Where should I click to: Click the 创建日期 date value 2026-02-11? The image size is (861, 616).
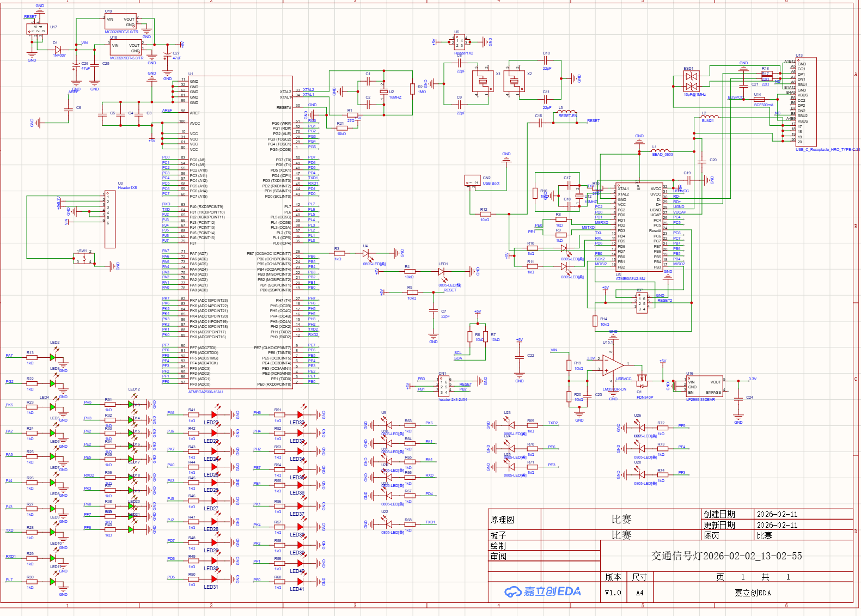[x=777, y=514]
